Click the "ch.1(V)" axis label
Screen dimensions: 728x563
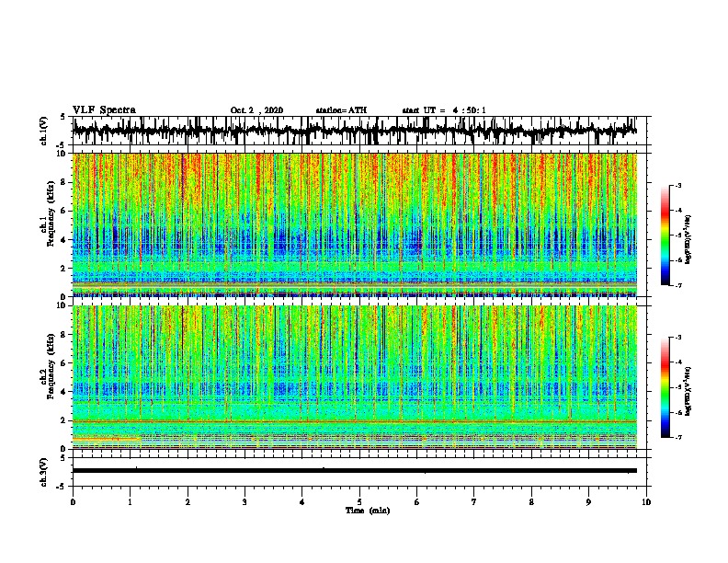[44, 131]
